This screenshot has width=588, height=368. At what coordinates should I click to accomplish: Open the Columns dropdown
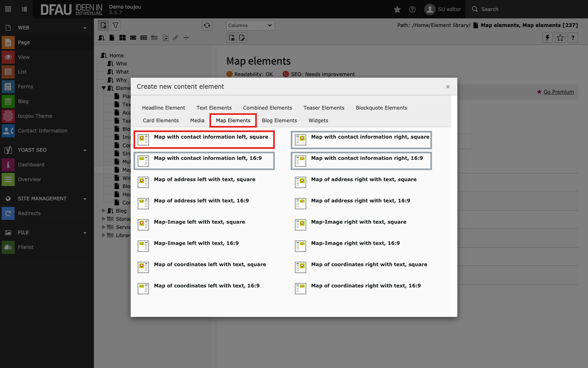click(x=250, y=25)
